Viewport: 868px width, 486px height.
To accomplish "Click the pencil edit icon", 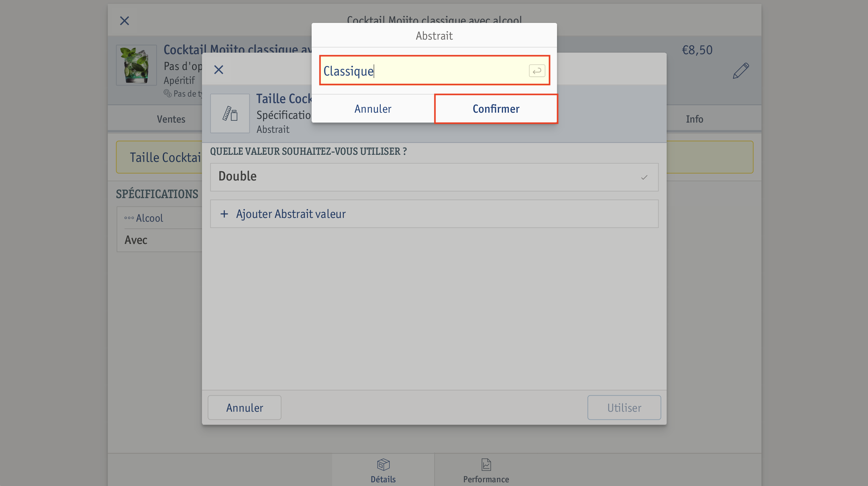I will [x=741, y=71].
